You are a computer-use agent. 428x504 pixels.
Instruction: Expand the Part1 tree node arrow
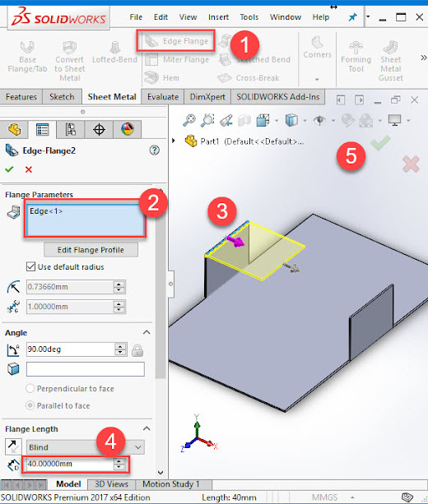[174, 141]
